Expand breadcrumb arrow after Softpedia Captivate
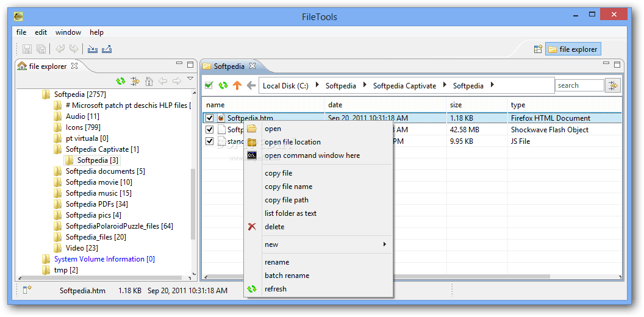The width and height of the screenshot is (644, 317). pyautogui.click(x=445, y=85)
